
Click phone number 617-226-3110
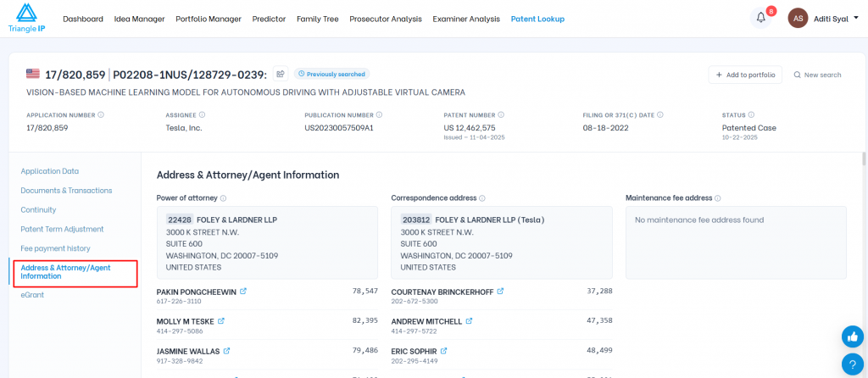[x=179, y=301]
